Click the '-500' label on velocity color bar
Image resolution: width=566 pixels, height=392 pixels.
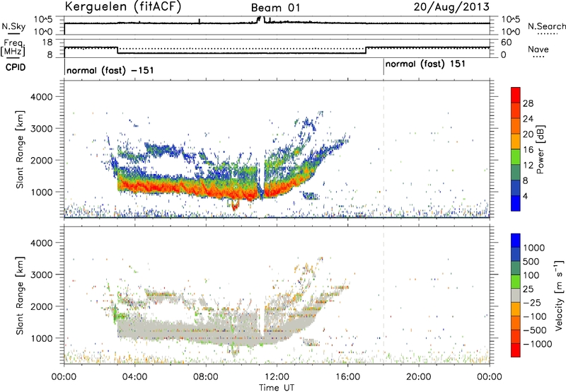535,330
